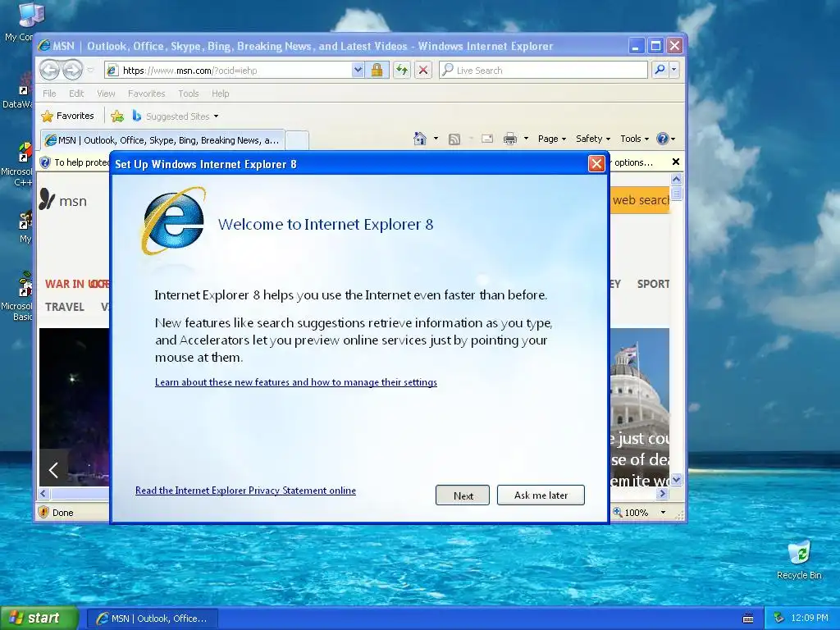The width and height of the screenshot is (840, 630).
Task: Close the information bar
Action: [676, 162]
